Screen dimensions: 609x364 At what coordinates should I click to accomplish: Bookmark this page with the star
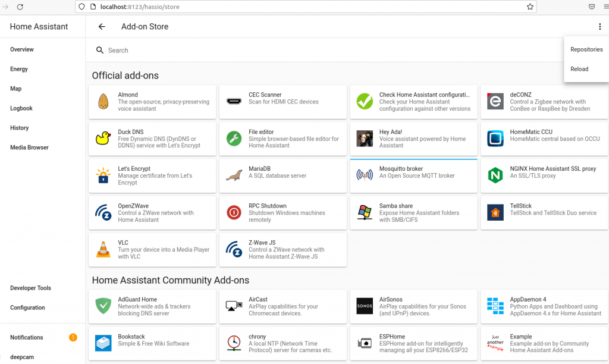coord(530,7)
